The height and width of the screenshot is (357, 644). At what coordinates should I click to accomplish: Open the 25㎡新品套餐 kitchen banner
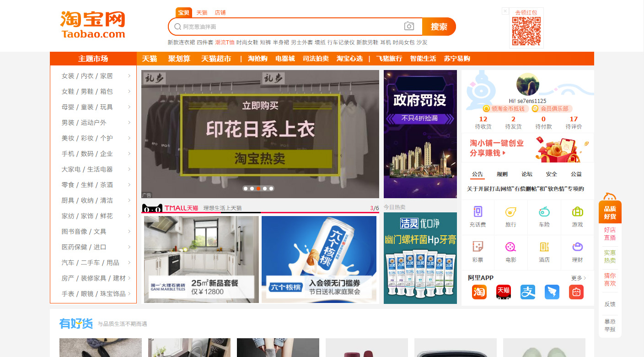point(201,260)
